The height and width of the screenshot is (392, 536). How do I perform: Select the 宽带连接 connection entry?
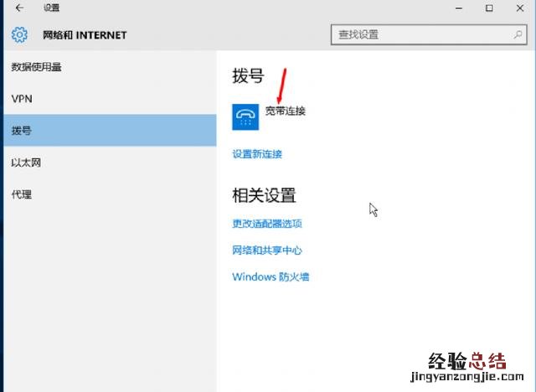coord(285,111)
